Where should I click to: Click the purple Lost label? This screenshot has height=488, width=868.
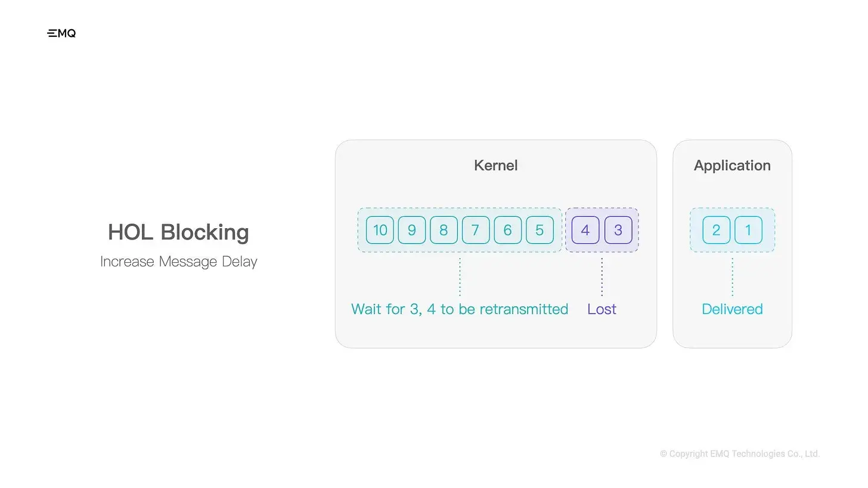point(602,309)
